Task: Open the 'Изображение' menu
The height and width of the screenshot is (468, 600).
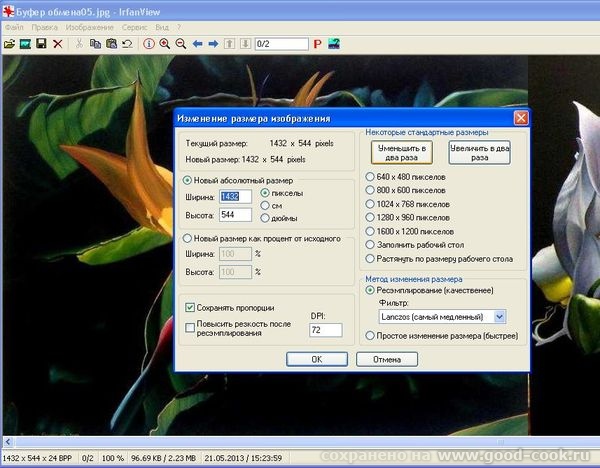Action: (90, 25)
